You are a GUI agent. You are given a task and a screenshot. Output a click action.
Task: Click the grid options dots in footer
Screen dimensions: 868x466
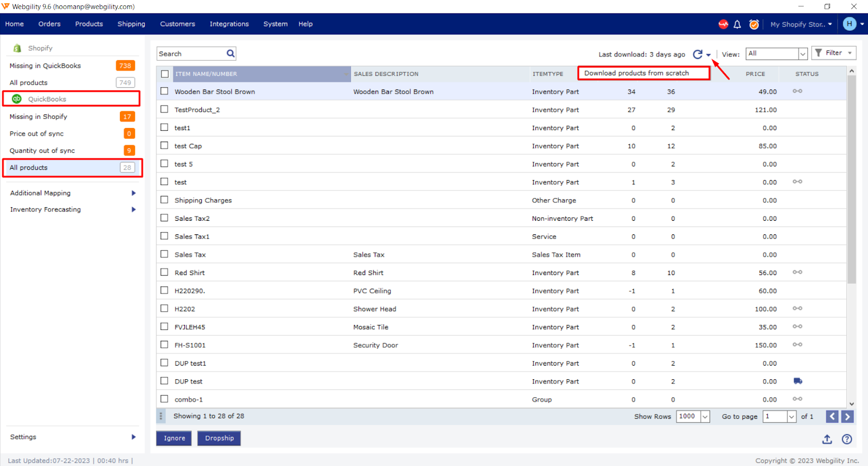(161, 416)
